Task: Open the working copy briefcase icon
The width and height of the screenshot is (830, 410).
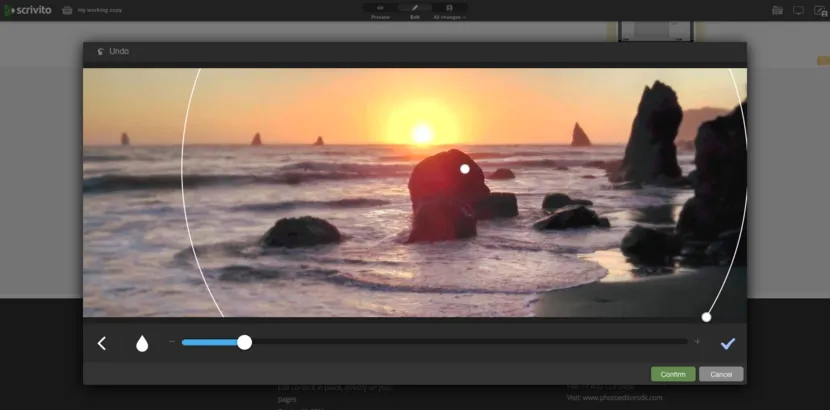Action: pos(67,10)
